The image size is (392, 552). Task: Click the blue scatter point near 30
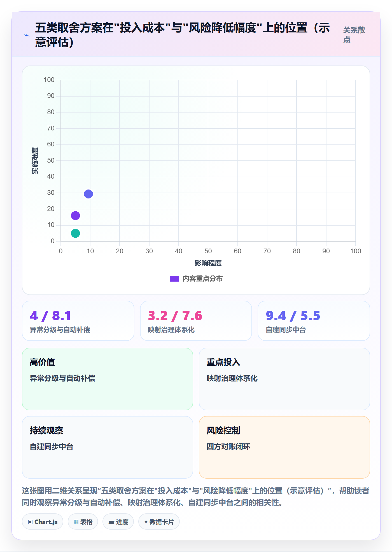(88, 194)
